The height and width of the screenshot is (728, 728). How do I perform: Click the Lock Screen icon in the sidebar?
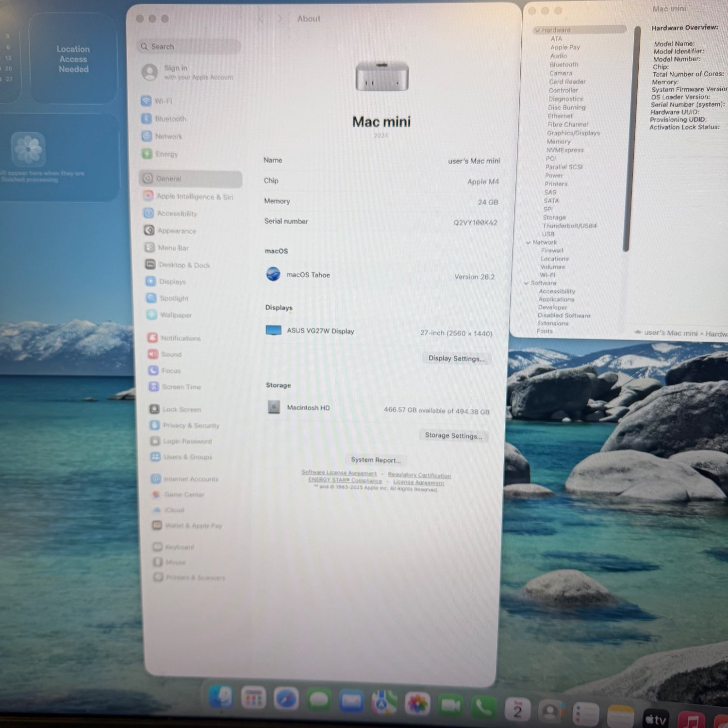tap(154, 409)
